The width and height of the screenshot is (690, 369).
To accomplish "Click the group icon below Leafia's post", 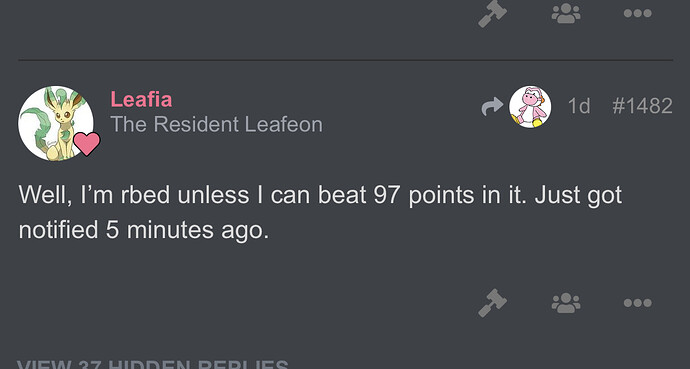I will coord(566,303).
